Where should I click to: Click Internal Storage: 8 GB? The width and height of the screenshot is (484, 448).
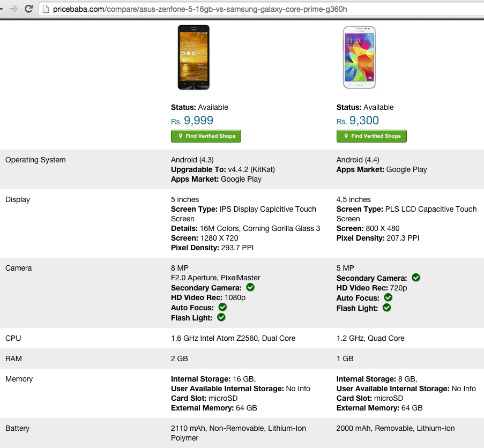tap(377, 379)
